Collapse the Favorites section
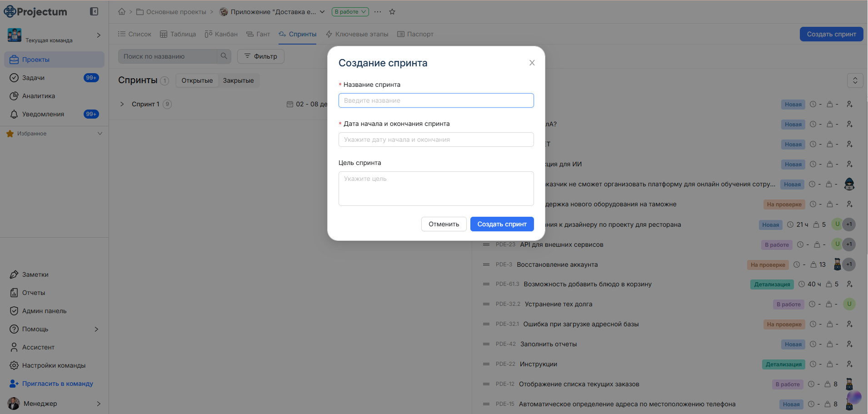 [x=100, y=134]
